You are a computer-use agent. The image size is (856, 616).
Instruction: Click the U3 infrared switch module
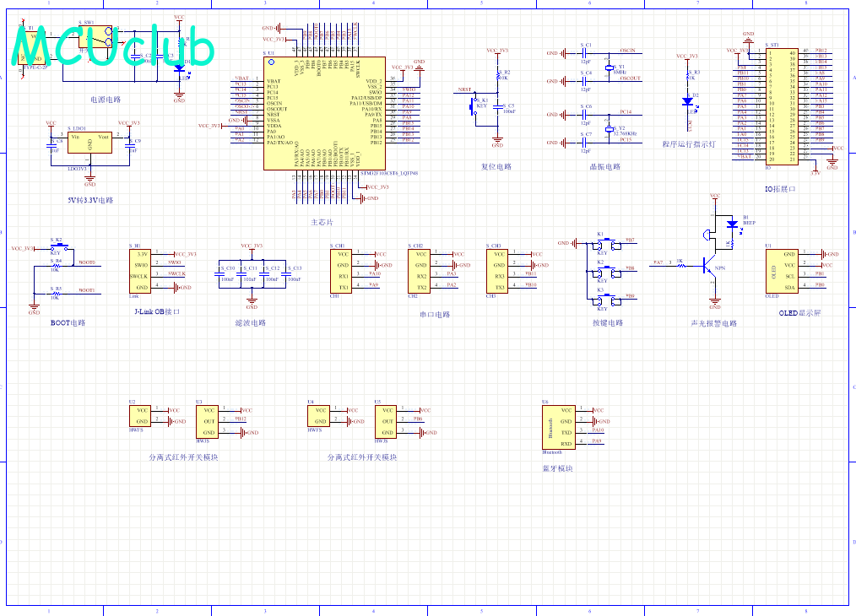[x=208, y=421]
